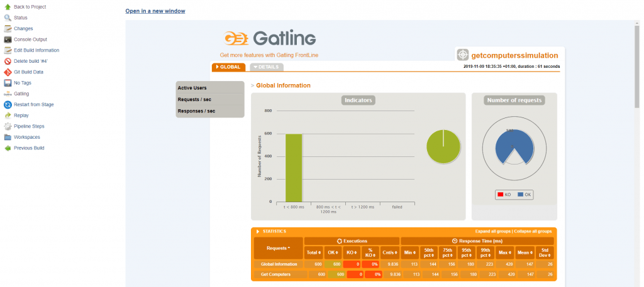Open the Workspaces link
Screen dimensions: 644x287
[x=27, y=138]
